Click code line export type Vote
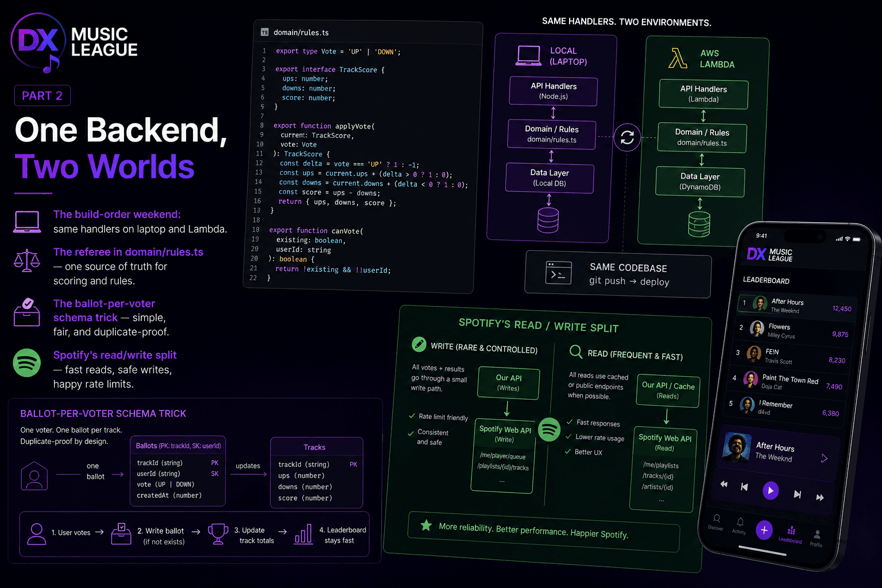Image resolution: width=882 pixels, height=588 pixels. [x=338, y=52]
